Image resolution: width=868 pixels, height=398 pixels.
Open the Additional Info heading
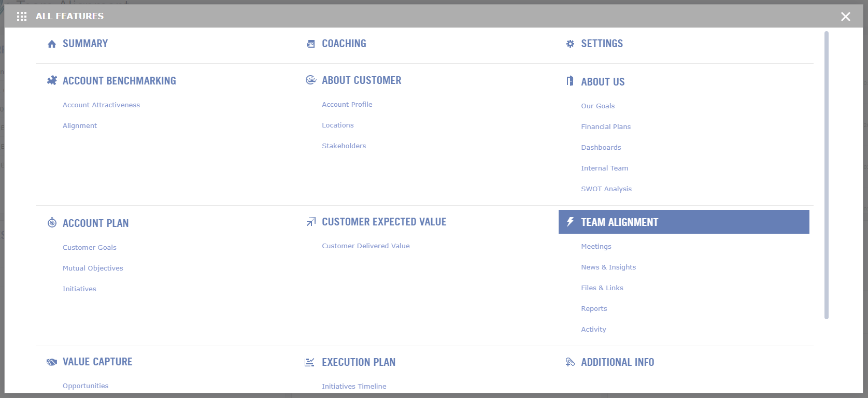[618, 362]
